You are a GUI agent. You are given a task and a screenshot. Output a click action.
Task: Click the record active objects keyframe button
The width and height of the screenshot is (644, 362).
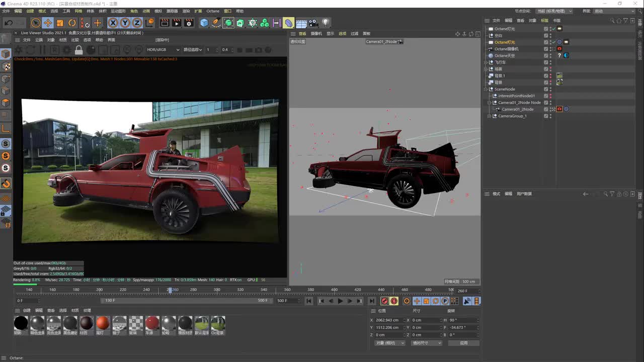pos(384,301)
